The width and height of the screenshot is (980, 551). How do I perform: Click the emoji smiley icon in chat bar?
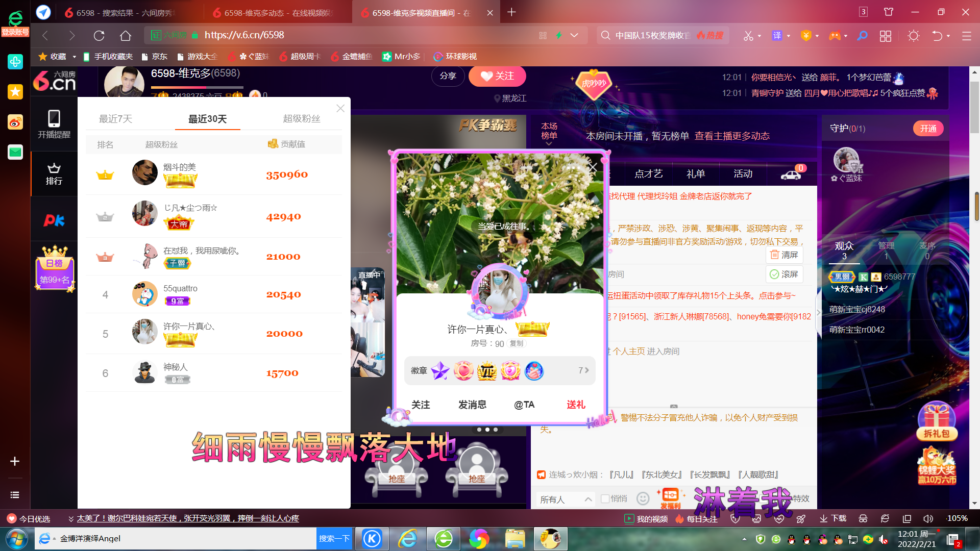[x=643, y=498]
